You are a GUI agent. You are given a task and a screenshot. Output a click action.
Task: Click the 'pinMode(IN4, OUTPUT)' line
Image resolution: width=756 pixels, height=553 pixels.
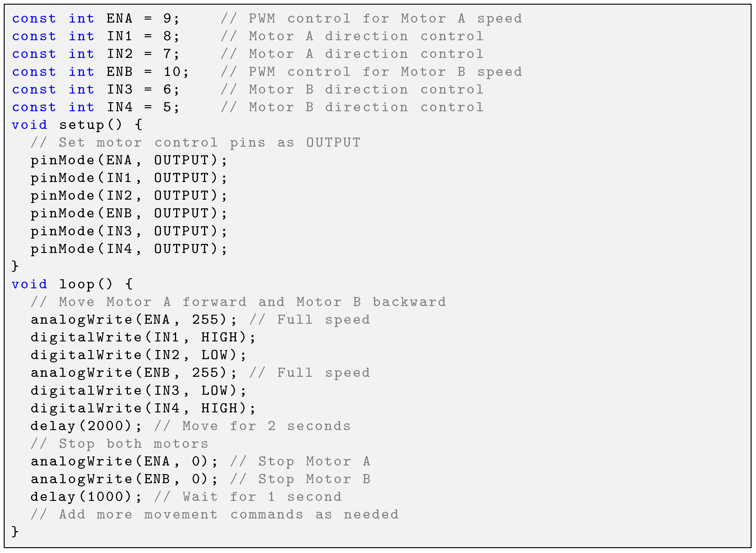(x=129, y=249)
